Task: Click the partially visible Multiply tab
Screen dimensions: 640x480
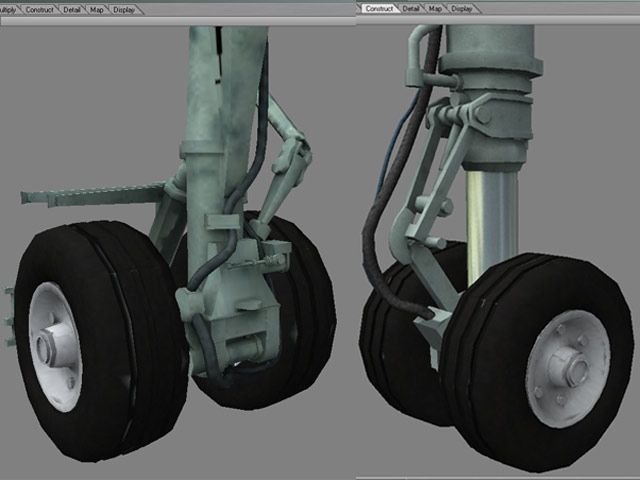Action: [x=7, y=9]
